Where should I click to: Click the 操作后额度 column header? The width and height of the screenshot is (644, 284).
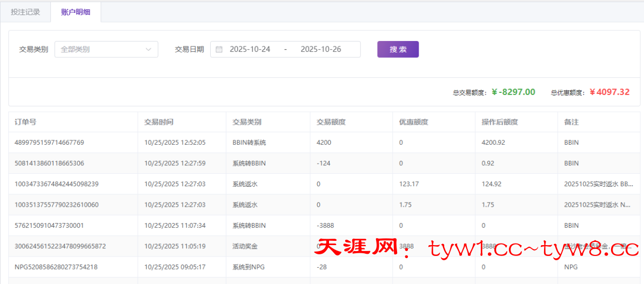click(500, 122)
